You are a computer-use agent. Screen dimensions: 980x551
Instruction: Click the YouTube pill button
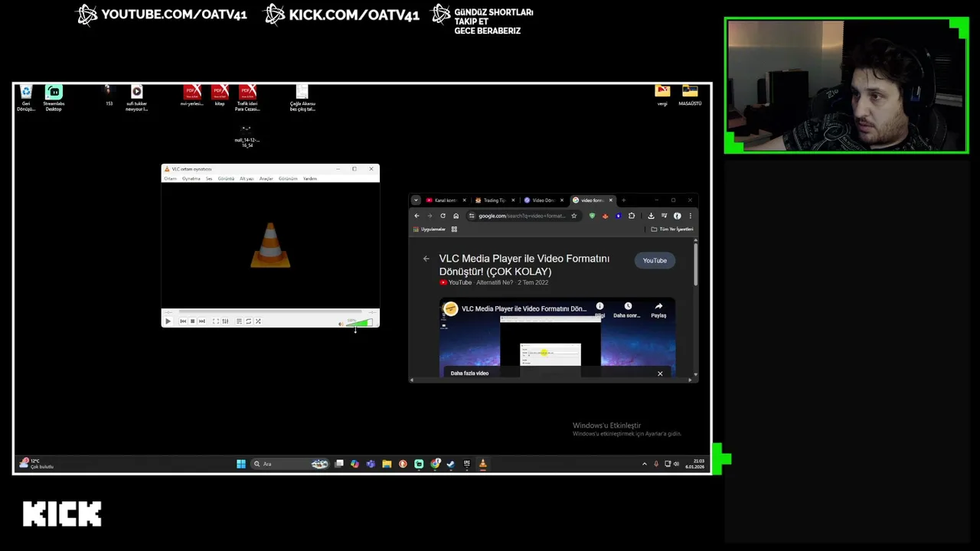[655, 260]
